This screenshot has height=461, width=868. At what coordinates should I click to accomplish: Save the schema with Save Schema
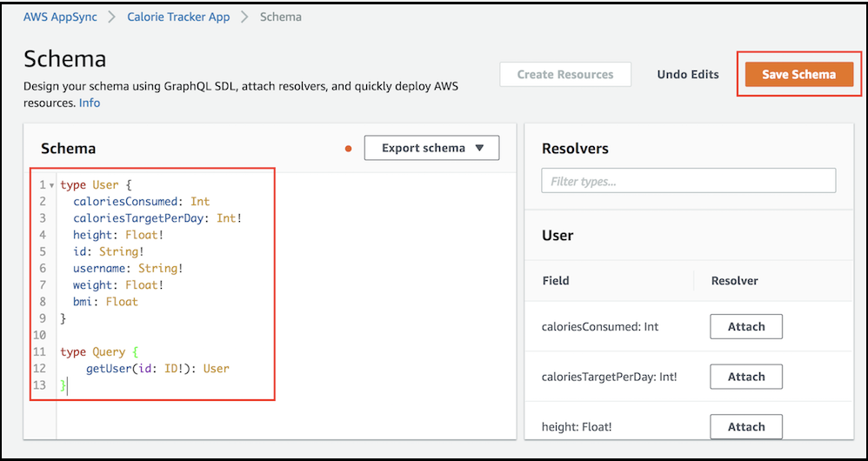click(798, 74)
